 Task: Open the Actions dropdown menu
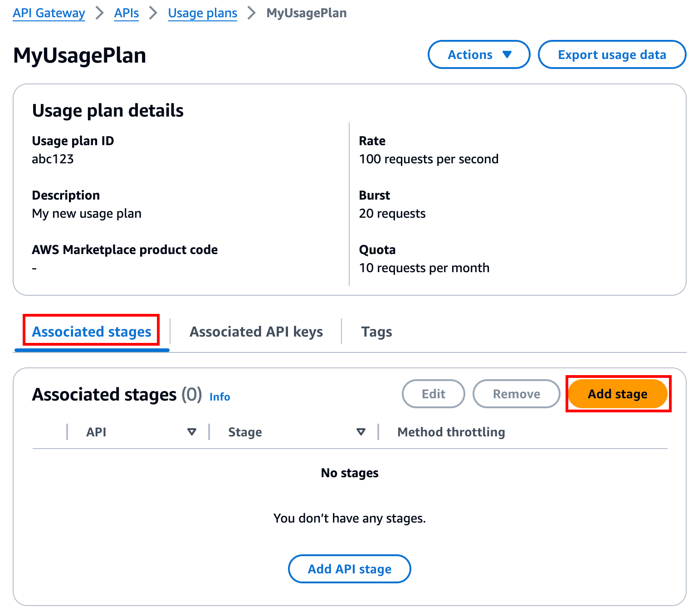[478, 54]
